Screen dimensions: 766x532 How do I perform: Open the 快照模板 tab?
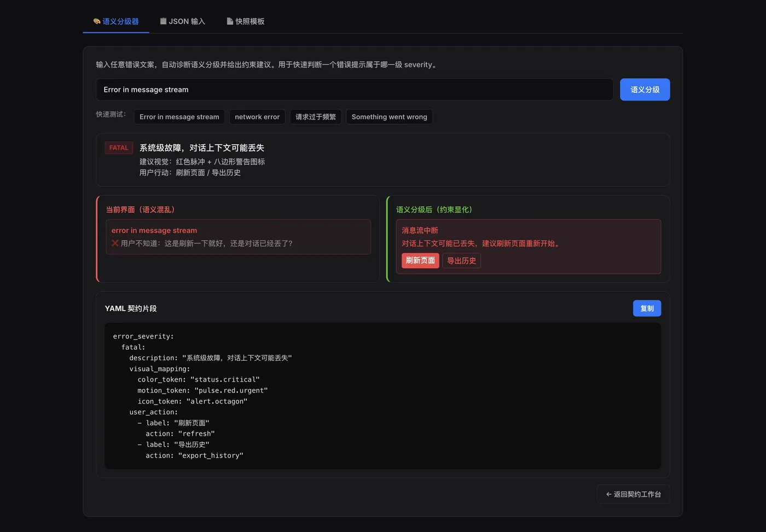point(246,21)
